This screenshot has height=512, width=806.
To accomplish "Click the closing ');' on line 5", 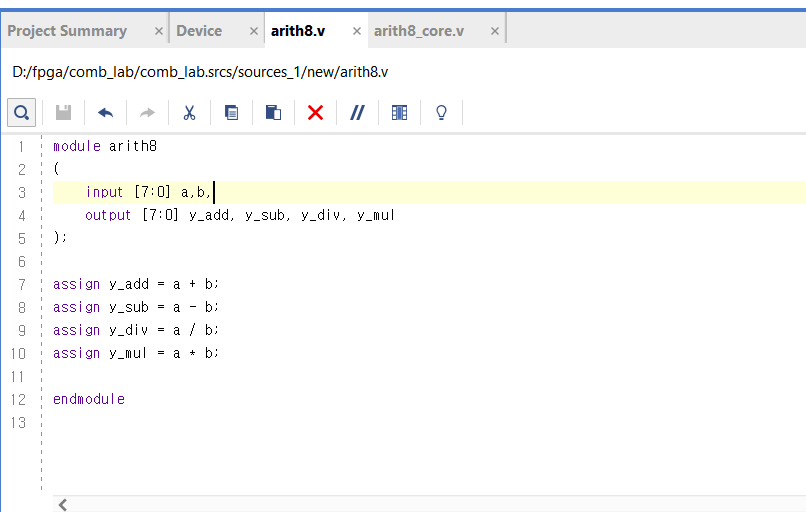I will pyautogui.click(x=60, y=237).
